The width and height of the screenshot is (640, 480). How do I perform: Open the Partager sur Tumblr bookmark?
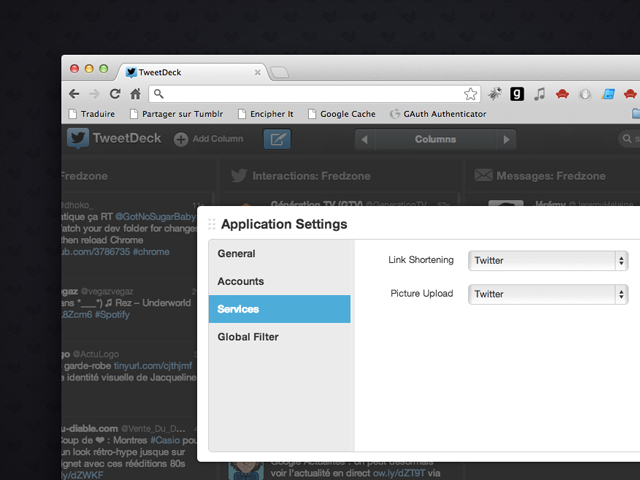pyautogui.click(x=176, y=114)
